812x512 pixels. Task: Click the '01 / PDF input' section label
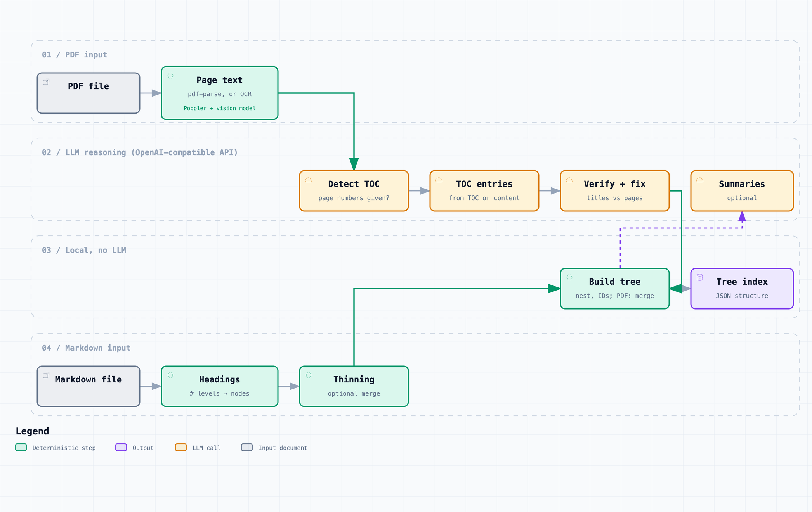pyautogui.click(x=75, y=55)
